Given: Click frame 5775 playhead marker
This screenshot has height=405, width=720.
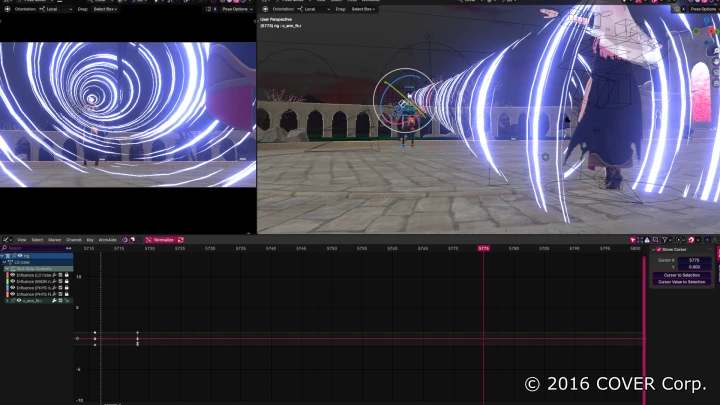Looking at the screenshot, I should pos(484,248).
